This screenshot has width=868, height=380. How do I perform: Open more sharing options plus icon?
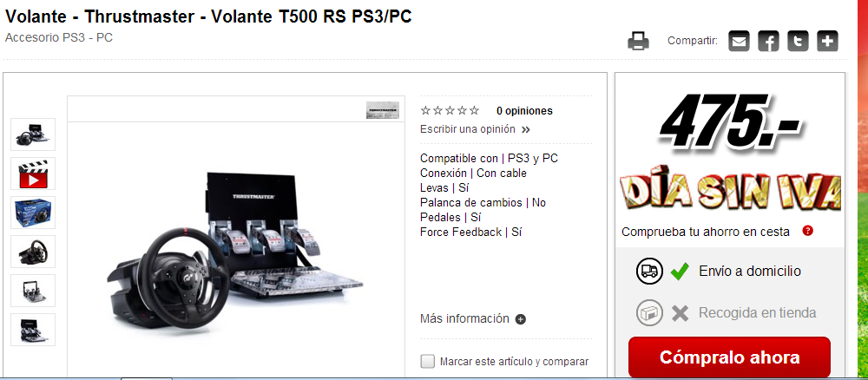(x=827, y=42)
